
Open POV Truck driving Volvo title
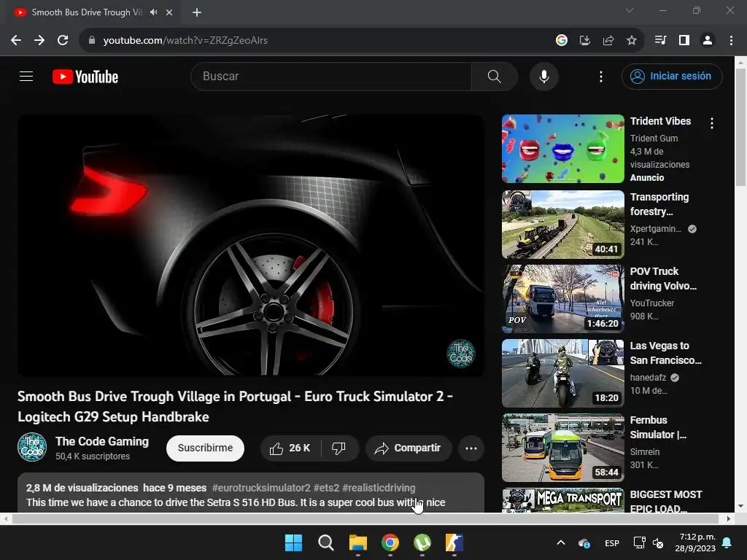click(663, 279)
